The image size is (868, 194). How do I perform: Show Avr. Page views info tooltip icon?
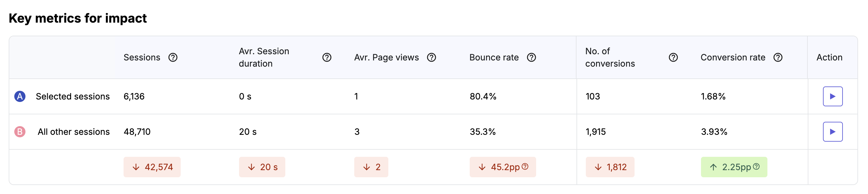click(x=431, y=58)
